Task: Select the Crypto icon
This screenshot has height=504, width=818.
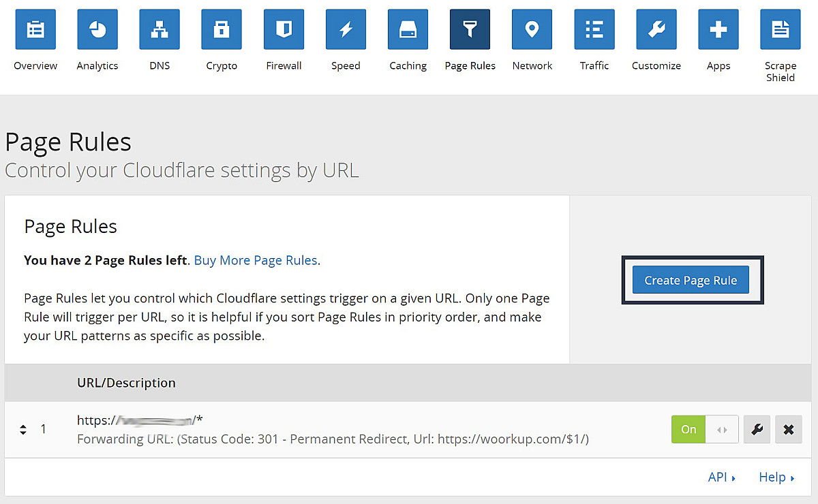Action: (x=221, y=29)
